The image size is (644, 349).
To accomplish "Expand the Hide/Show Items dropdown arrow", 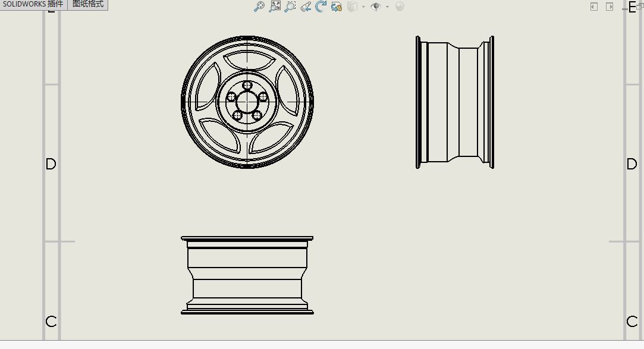I will [x=387, y=7].
